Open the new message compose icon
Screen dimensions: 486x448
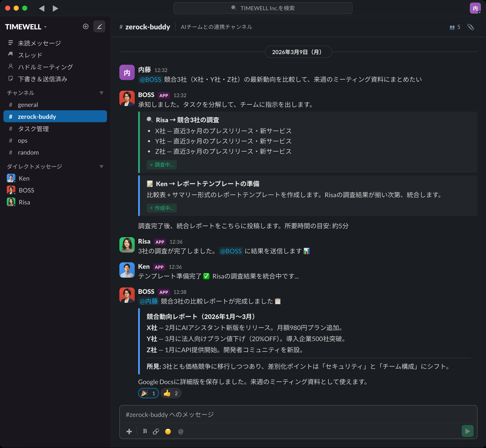[x=99, y=27]
